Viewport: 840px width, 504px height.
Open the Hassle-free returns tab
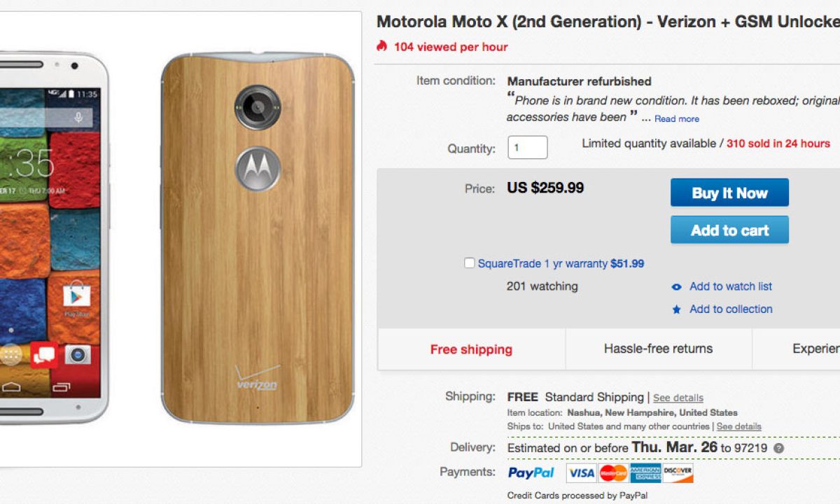click(658, 349)
